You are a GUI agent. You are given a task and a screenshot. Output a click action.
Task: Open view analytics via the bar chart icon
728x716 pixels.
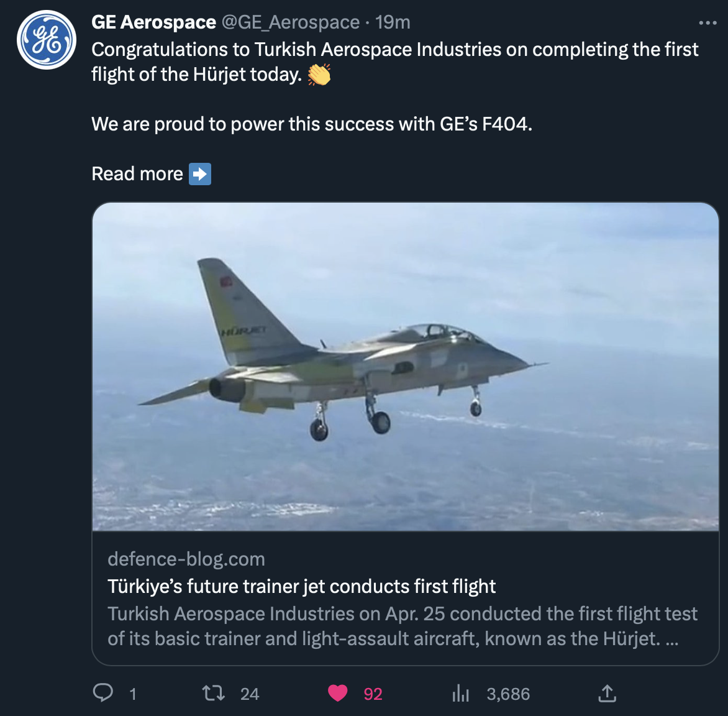[x=461, y=693]
